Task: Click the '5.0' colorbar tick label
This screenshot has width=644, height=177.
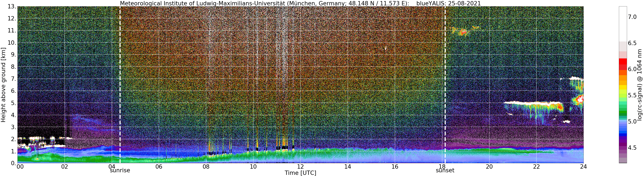Action: coord(632,121)
